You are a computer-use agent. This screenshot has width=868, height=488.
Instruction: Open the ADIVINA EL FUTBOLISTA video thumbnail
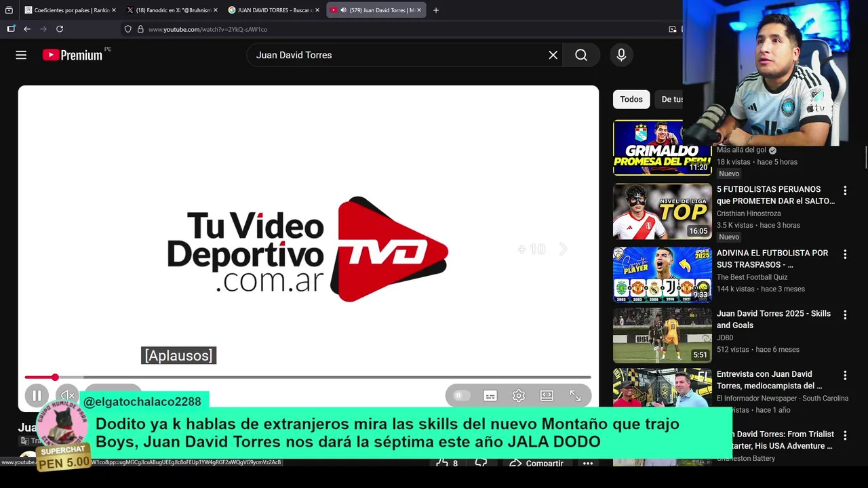click(x=663, y=274)
